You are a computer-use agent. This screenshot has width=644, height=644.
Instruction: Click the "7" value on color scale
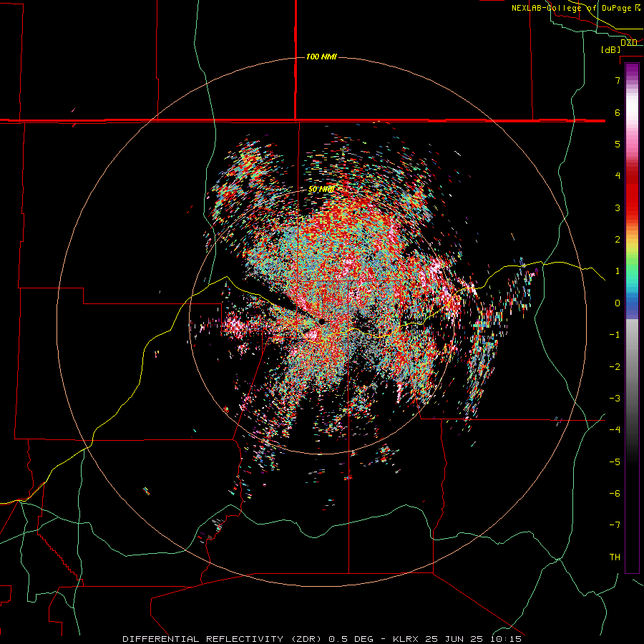click(x=618, y=80)
